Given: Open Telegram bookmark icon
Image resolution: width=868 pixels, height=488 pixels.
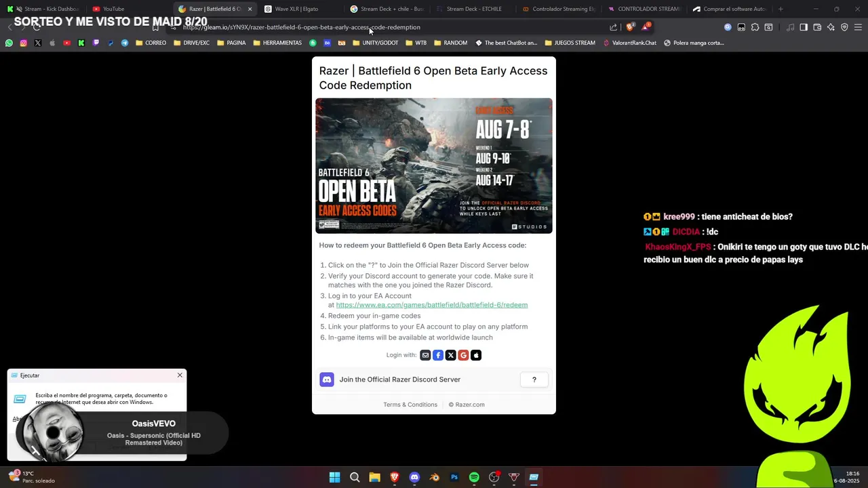Looking at the screenshot, I should (x=125, y=43).
